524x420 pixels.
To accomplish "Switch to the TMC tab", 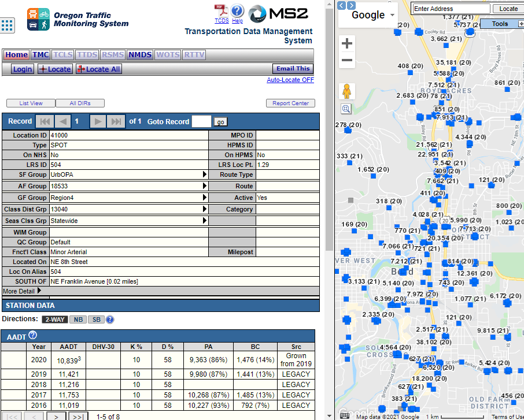I will (40, 54).
